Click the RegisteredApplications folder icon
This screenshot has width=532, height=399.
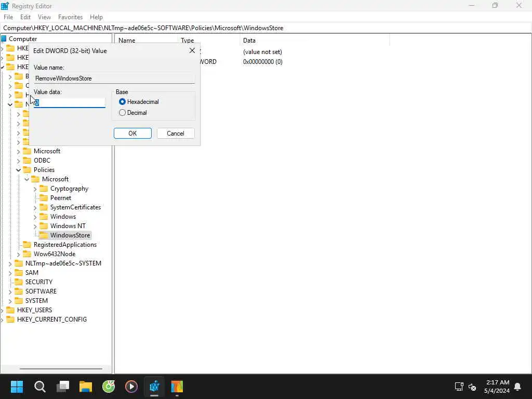27,245
